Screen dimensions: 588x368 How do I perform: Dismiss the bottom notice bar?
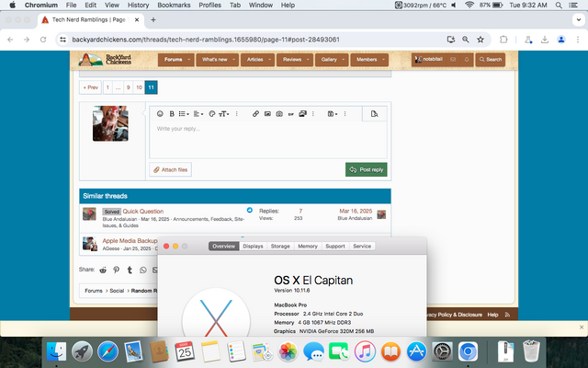pos(582,328)
